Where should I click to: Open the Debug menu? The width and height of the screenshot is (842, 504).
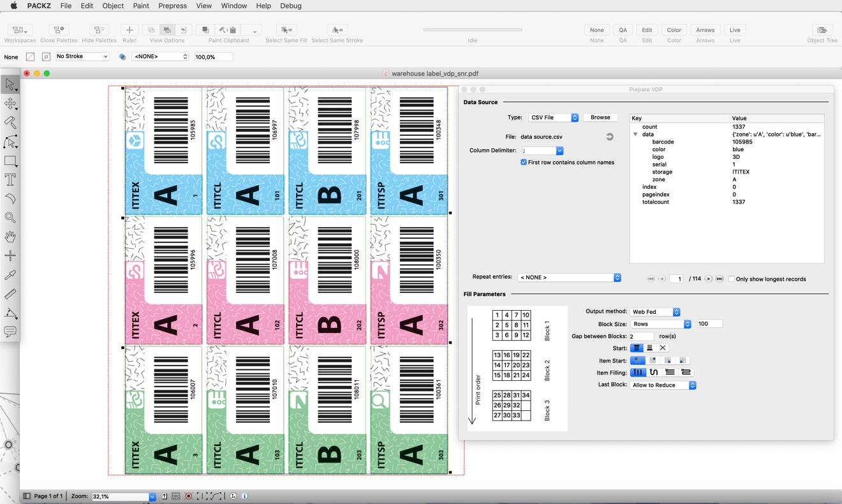click(291, 6)
